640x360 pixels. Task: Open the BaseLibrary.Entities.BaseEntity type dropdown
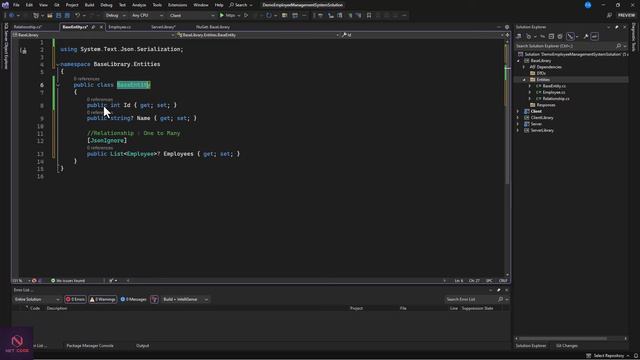tap(258, 35)
